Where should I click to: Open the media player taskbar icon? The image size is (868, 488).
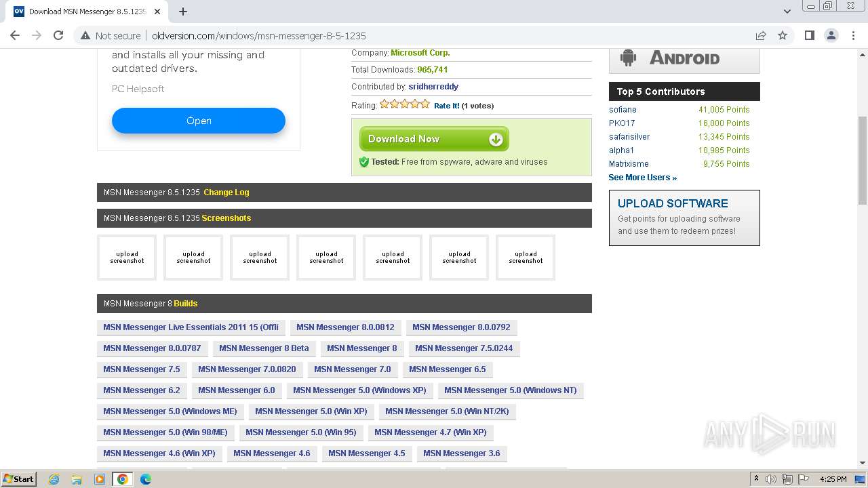point(100,479)
